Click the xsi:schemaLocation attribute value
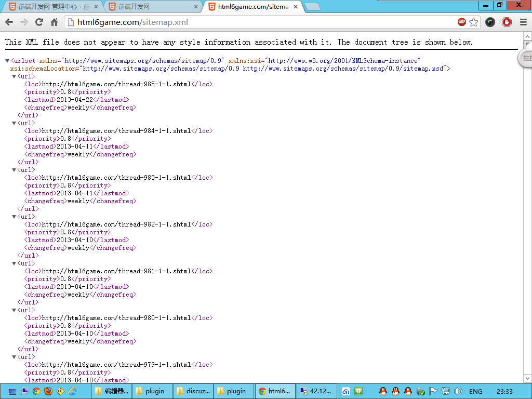 pos(263,69)
